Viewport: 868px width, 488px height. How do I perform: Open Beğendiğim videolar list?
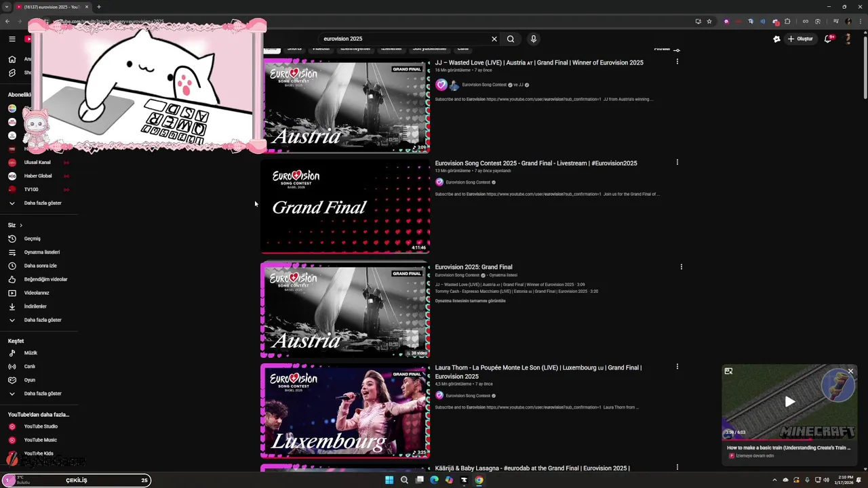pyautogui.click(x=39, y=279)
